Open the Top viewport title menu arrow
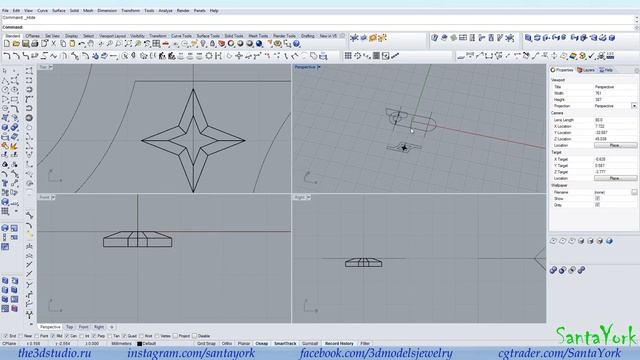Screen dimensions: 640x360 (51, 67)
